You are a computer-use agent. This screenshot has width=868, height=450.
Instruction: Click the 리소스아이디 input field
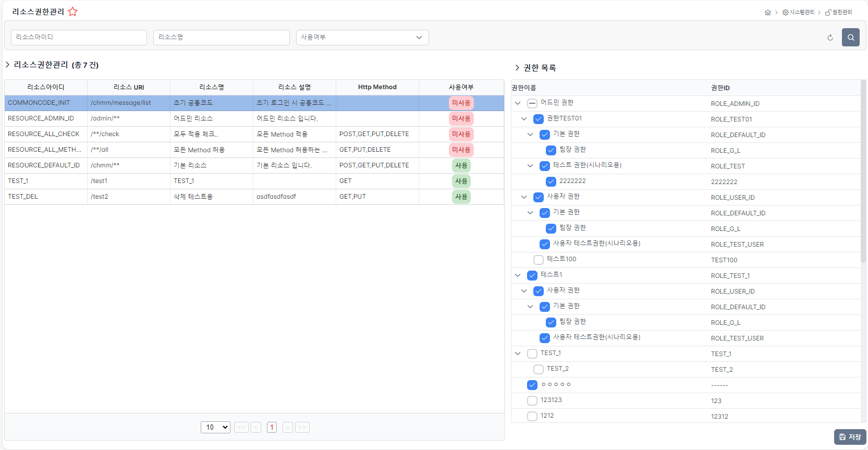(x=79, y=38)
